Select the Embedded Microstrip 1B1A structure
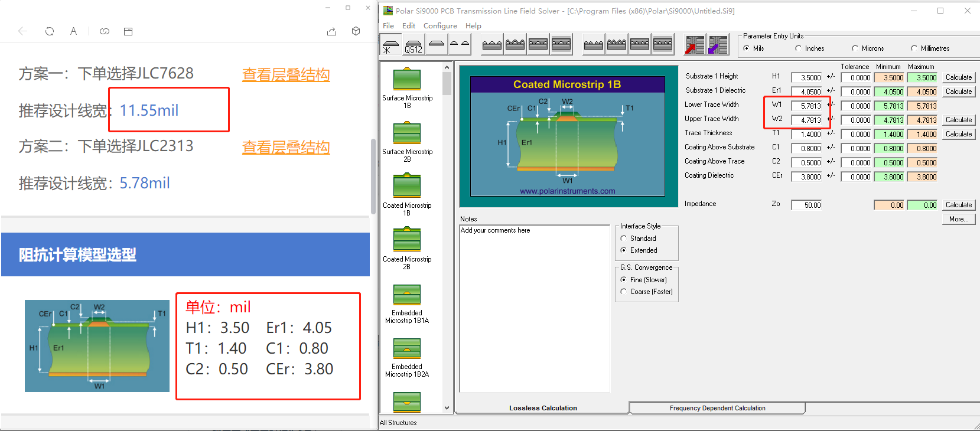The image size is (980, 431). 407,303
